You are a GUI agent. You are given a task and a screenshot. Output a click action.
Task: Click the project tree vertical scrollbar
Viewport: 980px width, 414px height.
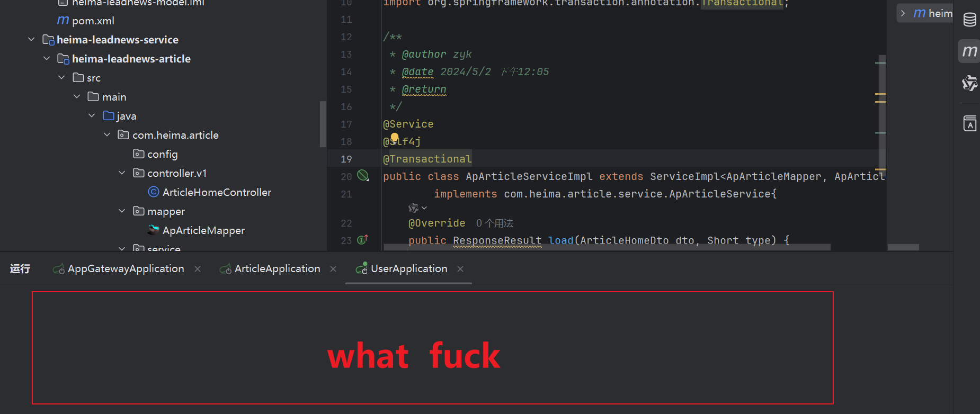click(x=323, y=124)
